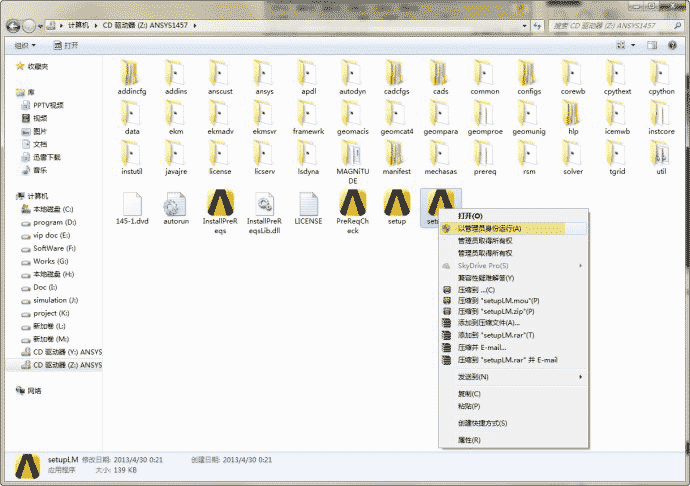The height and width of the screenshot is (486, 690).
Task: Choose 复制(C) from context menu
Action: (x=514, y=394)
